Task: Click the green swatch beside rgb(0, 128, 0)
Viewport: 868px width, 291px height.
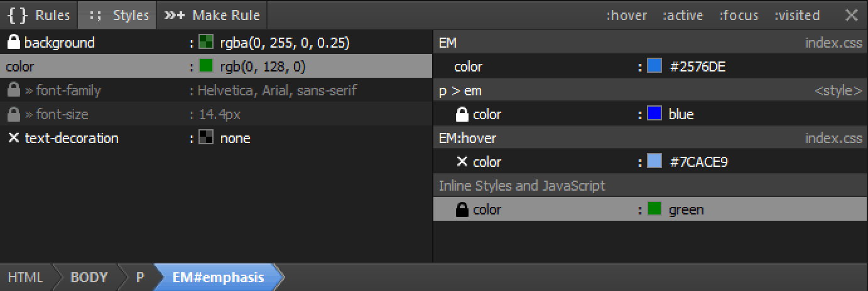Action: pyautogui.click(x=205, y=66)
